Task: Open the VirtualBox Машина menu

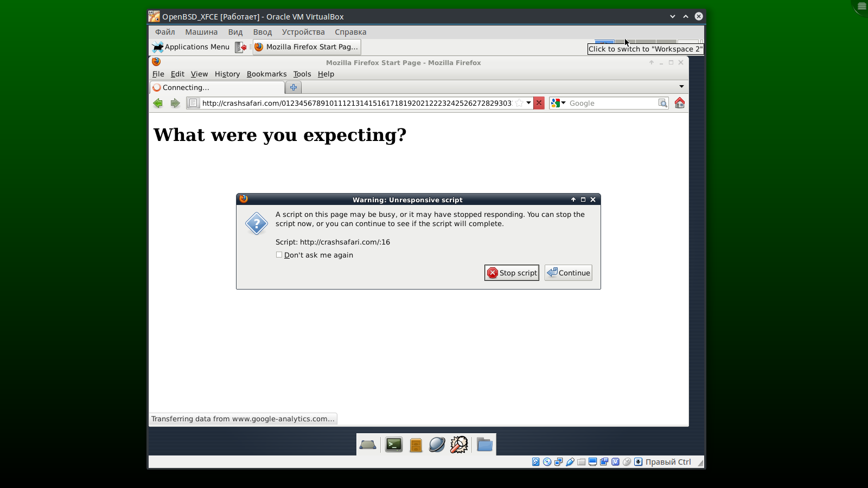Action: (201, 32)
